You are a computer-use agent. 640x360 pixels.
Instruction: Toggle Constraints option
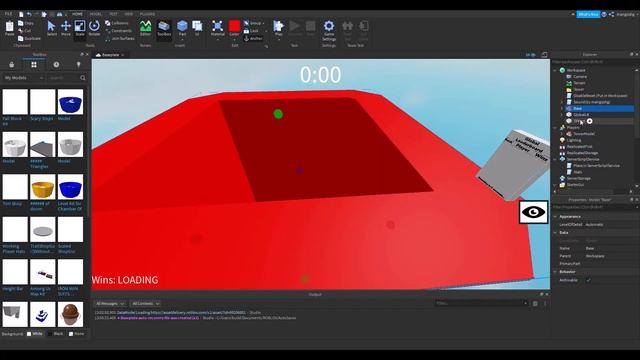pyautogui.click(x=118, y=31)
